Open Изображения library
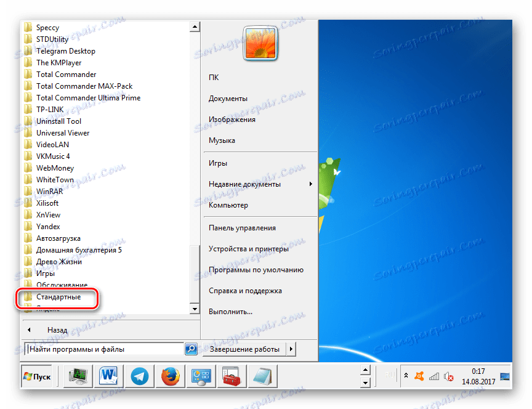Viewport: 532px width, 409px height. (x=232, y=119)
